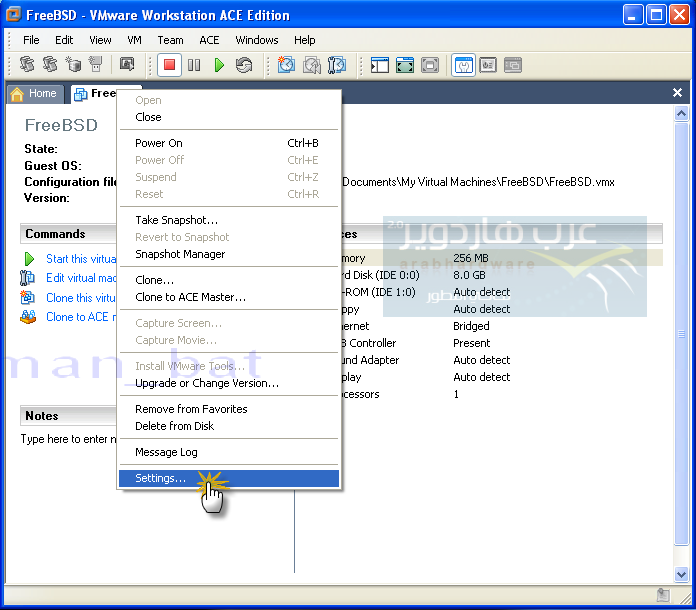
Task: Switch to the Home tab
Action: tap(36, 94)
